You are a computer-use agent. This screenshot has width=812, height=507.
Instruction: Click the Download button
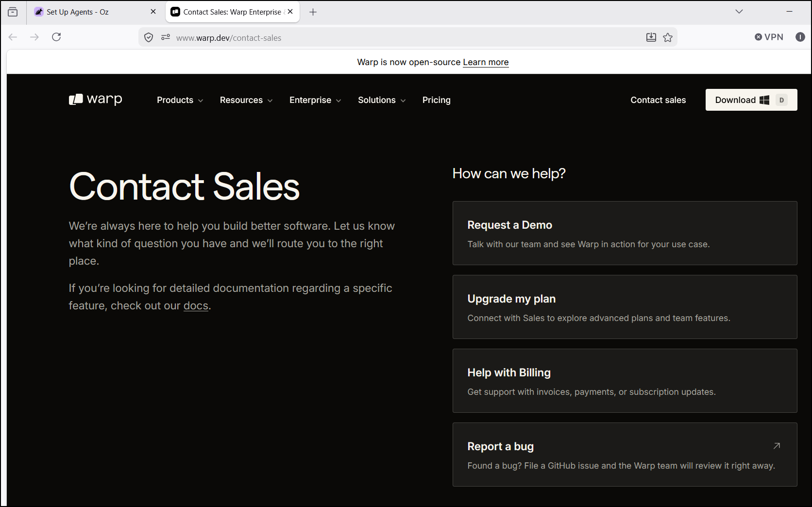pyautogui.click(x=751, y=100)
